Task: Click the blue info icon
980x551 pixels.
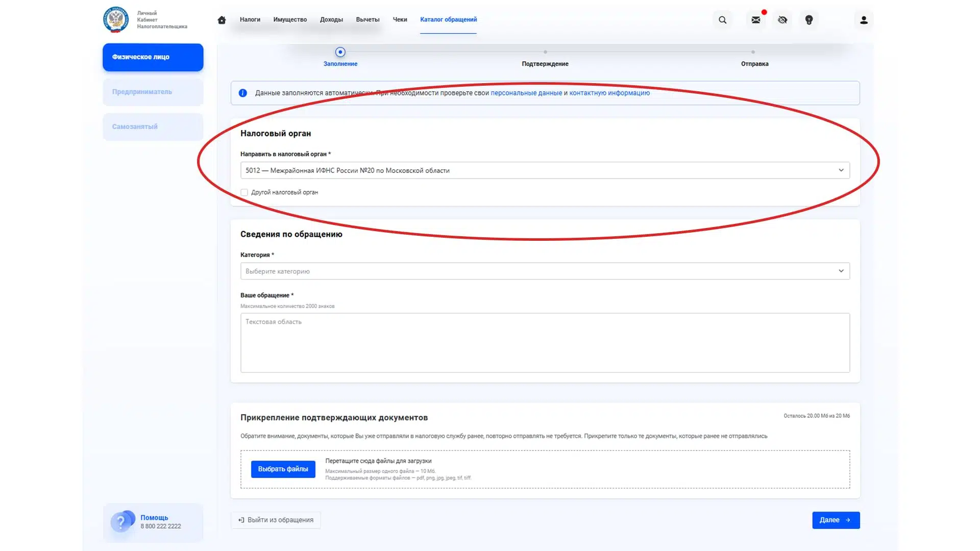Action: point(243,93)
